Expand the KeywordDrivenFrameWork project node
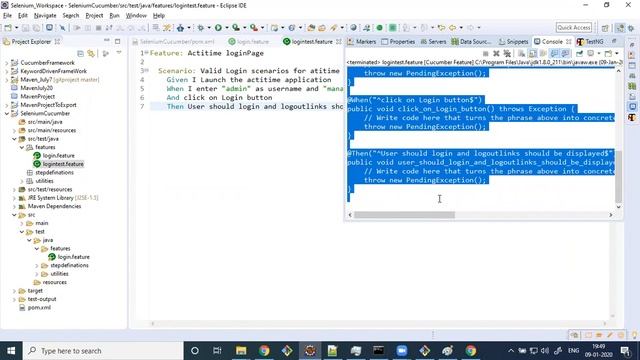 [7, 71]
